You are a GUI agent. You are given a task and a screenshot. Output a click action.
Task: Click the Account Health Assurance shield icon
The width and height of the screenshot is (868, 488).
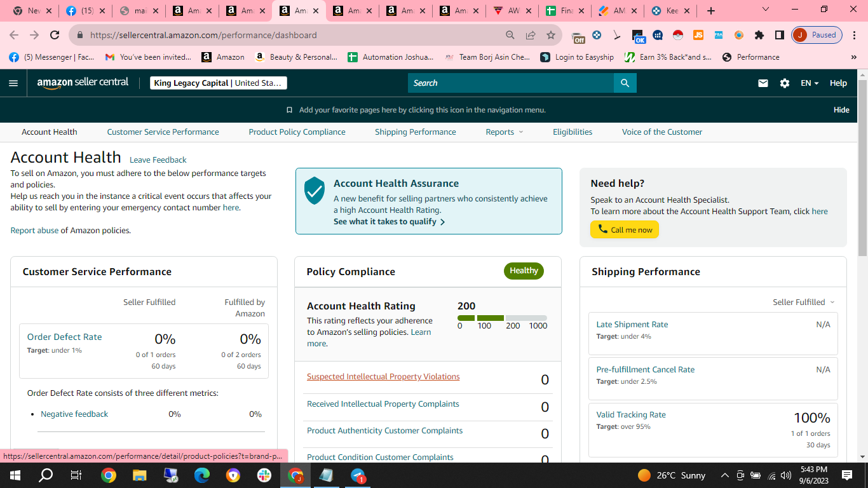(x=315, y=191)
